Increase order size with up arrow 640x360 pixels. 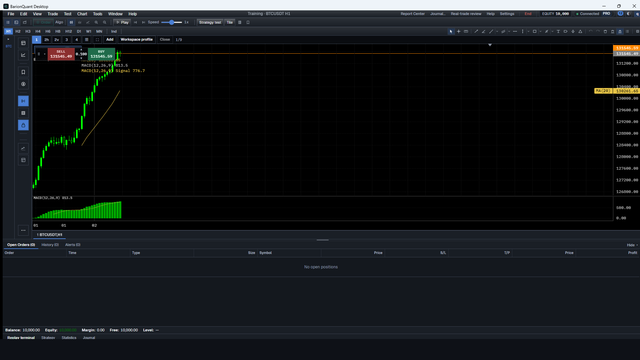click(81, 50)
